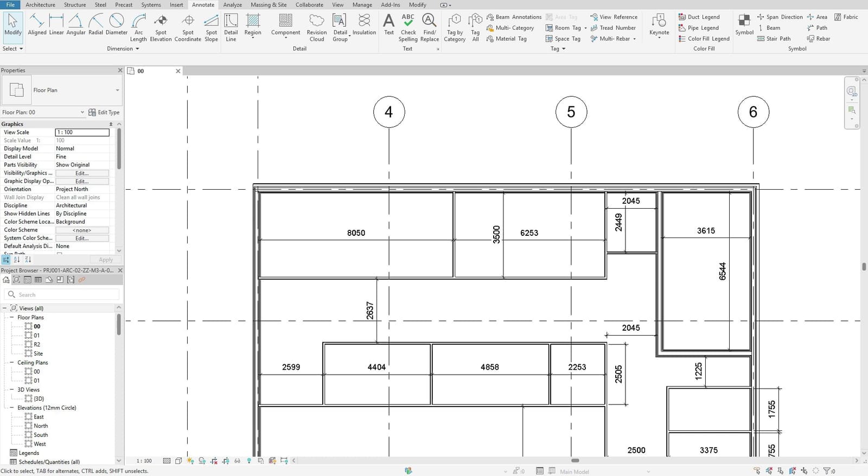Click the Edit Type button
868x476 pixels.
[104, 112]
